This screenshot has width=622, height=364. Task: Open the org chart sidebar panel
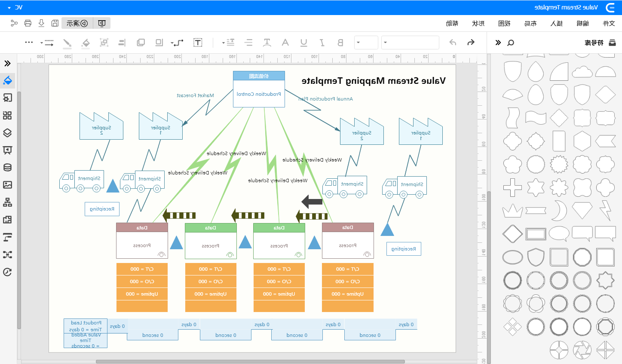pyautogui.click(x=7, y=202)
